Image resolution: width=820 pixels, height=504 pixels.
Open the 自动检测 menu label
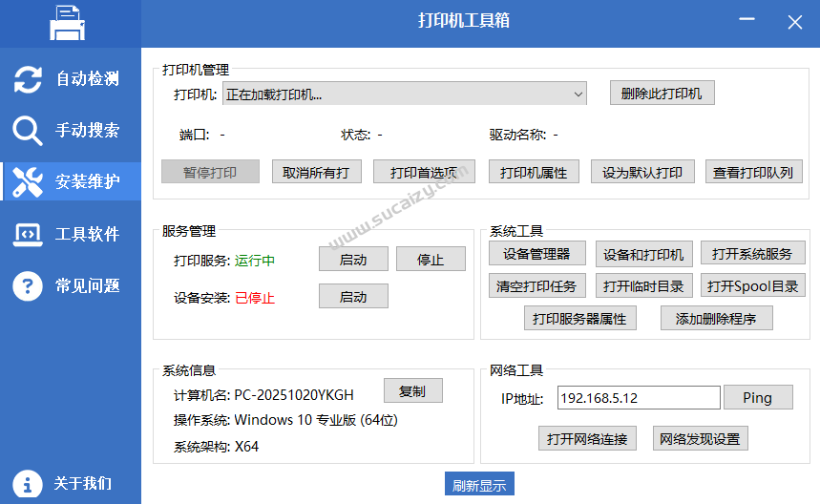tap(87, 79)
